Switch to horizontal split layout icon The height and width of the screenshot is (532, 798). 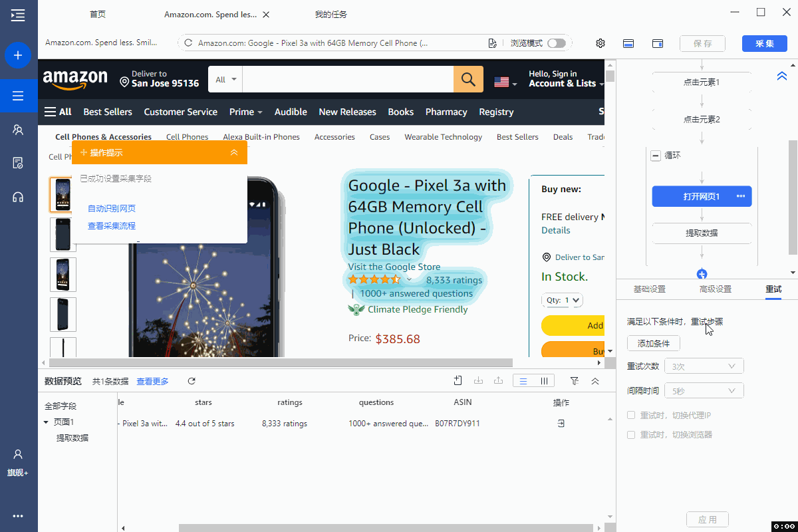(628, 43)
